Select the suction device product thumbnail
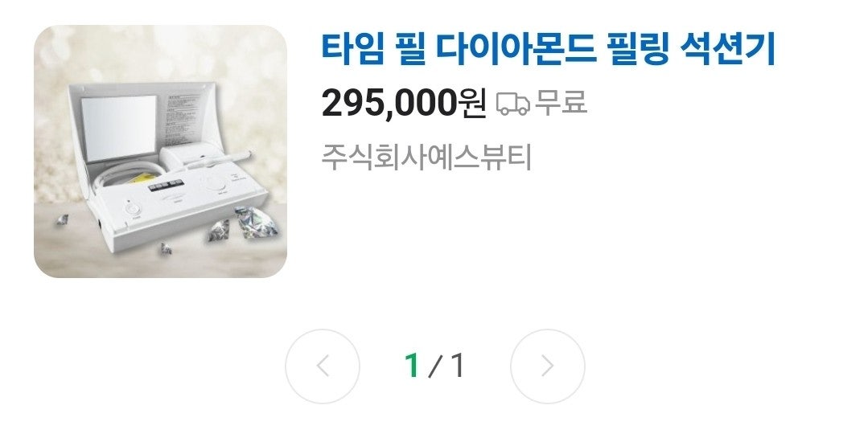 [161, 152]
